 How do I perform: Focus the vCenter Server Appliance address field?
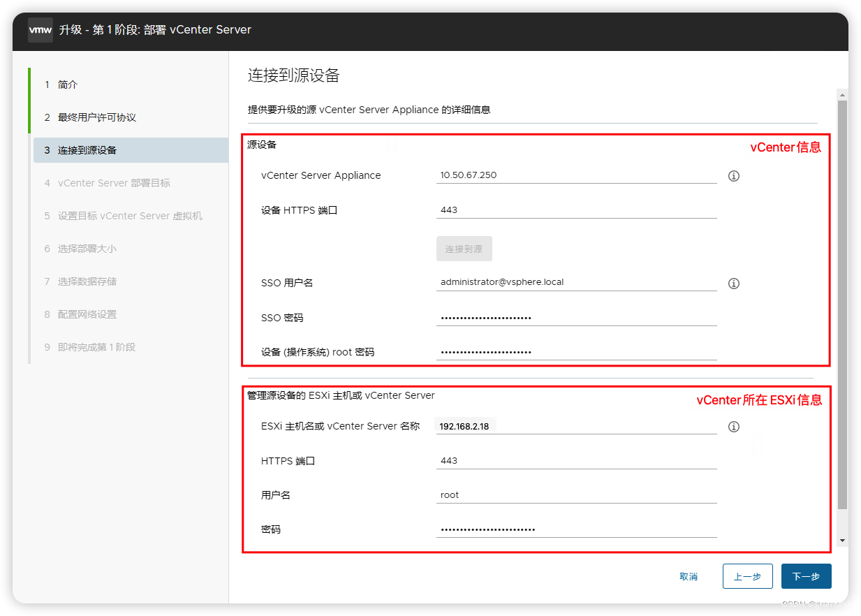[577, 175]
